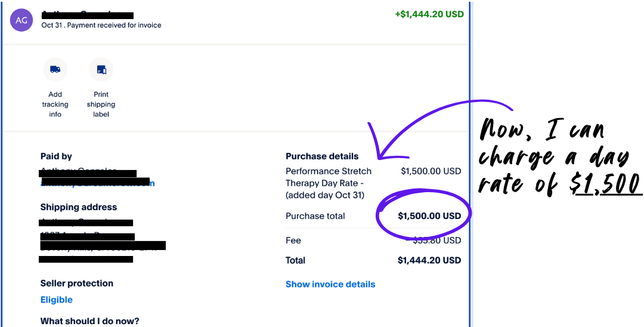
Task: Click "Payment received for invoice" subtitle
Action: 114,26
